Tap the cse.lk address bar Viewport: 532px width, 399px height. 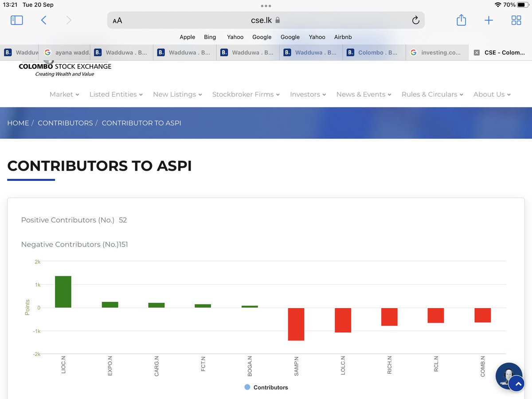point(266,20)
